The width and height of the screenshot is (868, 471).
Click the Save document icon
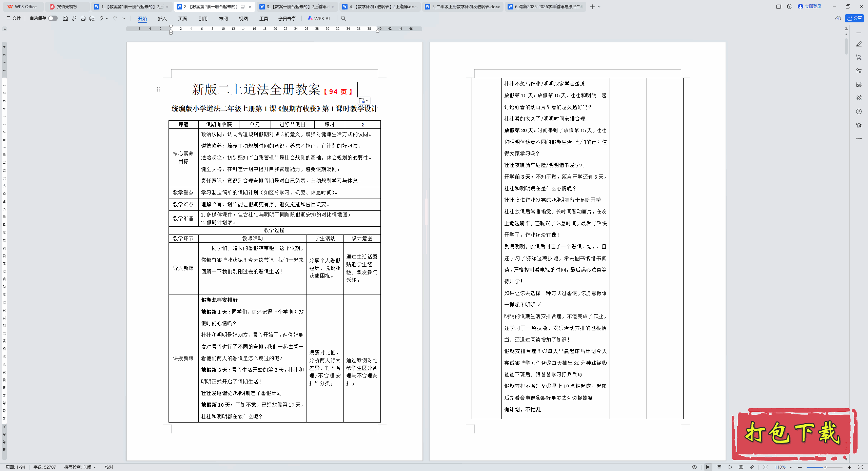point(65,18)
